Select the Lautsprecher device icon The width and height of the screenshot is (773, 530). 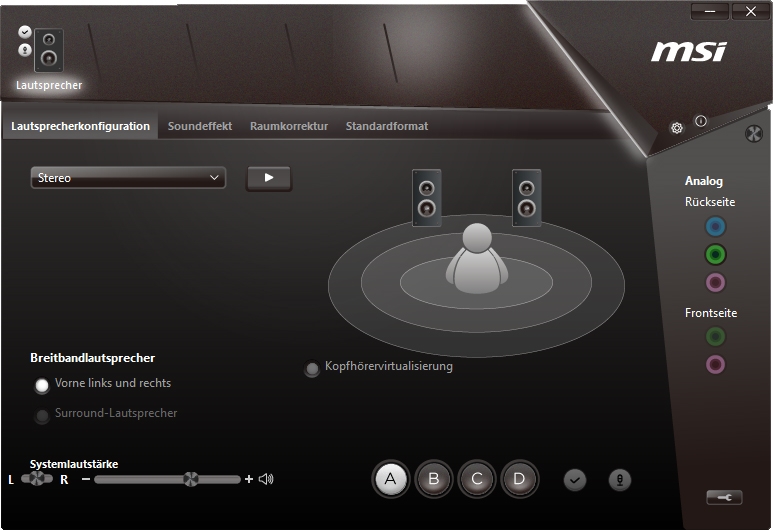tap(49, 50)
